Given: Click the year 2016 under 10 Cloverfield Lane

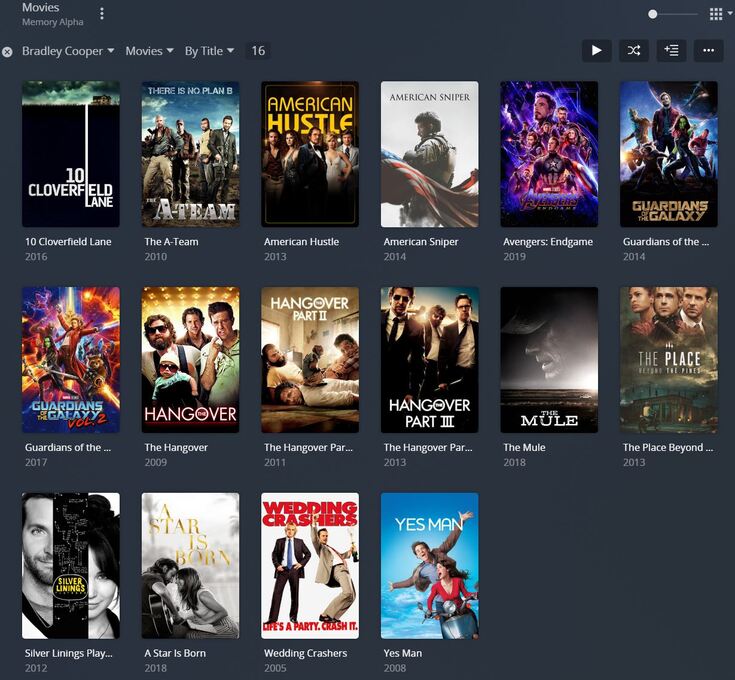Looking at the screenshot, I should [36, 257].
